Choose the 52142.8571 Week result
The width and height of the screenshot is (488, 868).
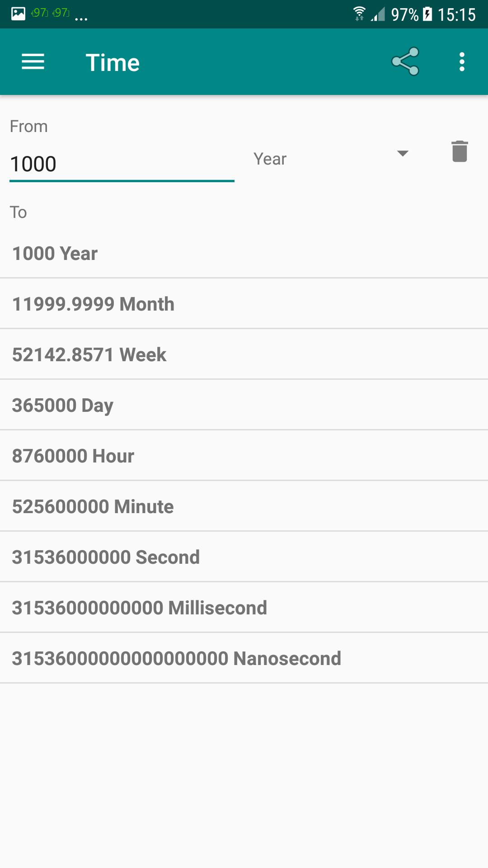(244, 354)
